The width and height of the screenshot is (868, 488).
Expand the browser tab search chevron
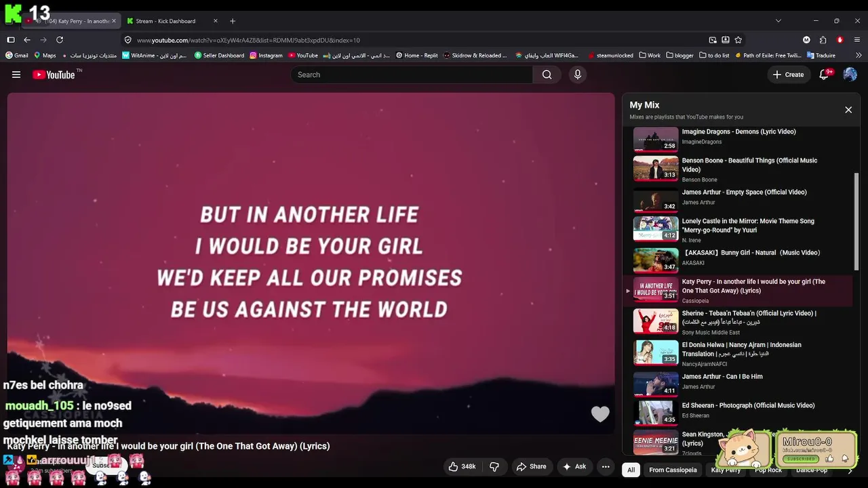coord(778,21)
